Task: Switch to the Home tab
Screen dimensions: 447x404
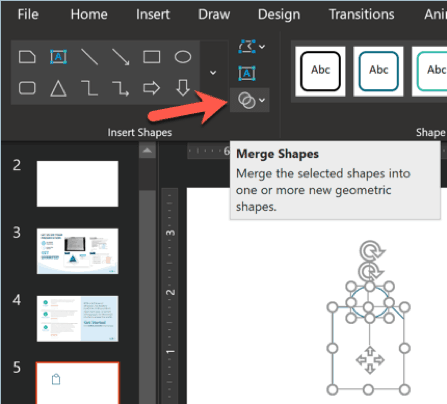Action: pos(89,15)
